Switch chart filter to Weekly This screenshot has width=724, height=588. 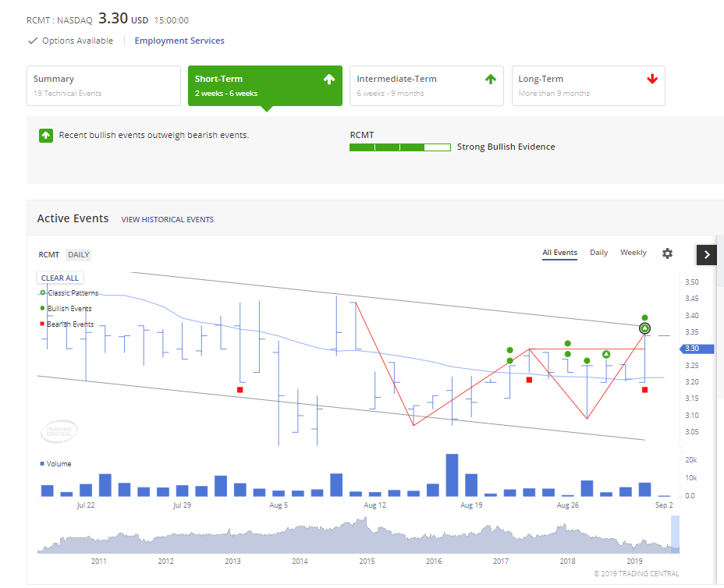(x=633, y=253)
